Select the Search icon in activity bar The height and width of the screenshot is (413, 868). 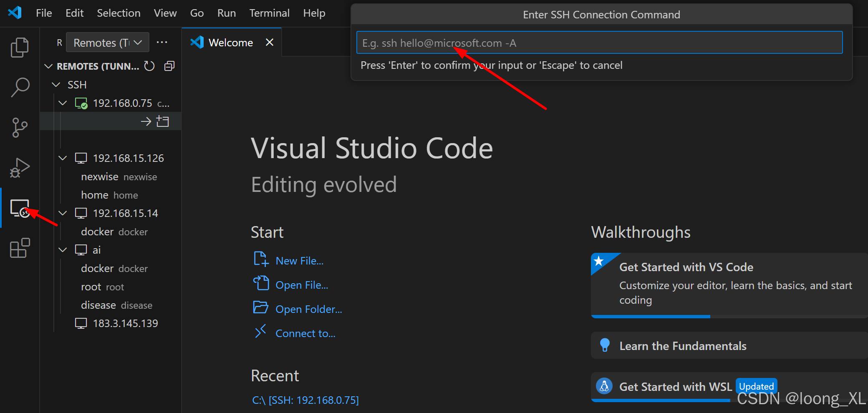[20, 87]
